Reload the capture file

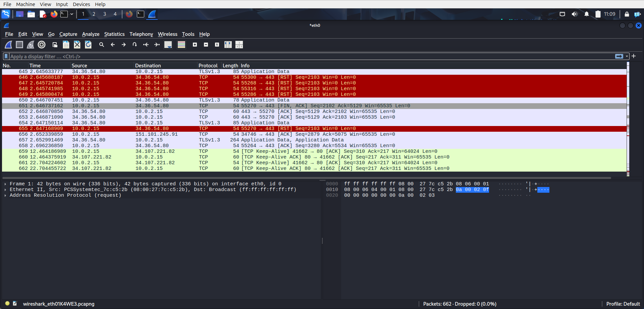click(88, 45)
